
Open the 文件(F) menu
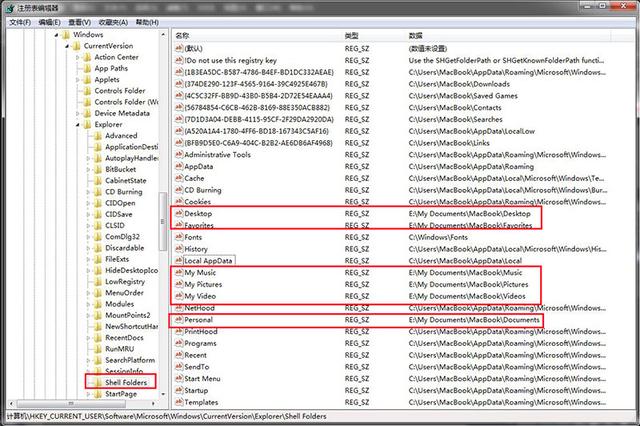tap(20, 22)
